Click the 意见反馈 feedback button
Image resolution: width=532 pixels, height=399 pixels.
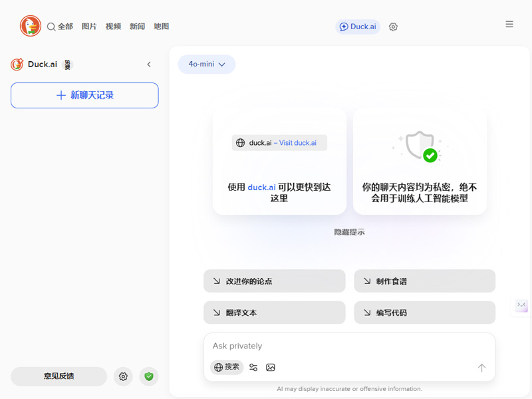[59, 376]
